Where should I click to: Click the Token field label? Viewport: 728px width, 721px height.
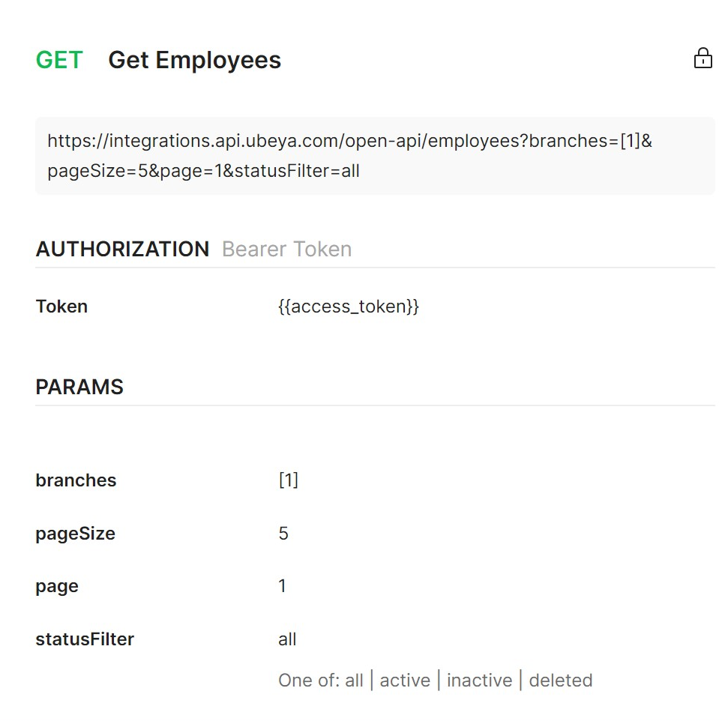(61, 307)
